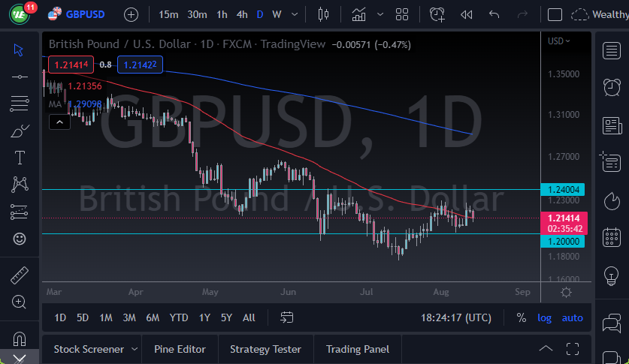Click the Replay rewind icon

click(x=466, y=14)
